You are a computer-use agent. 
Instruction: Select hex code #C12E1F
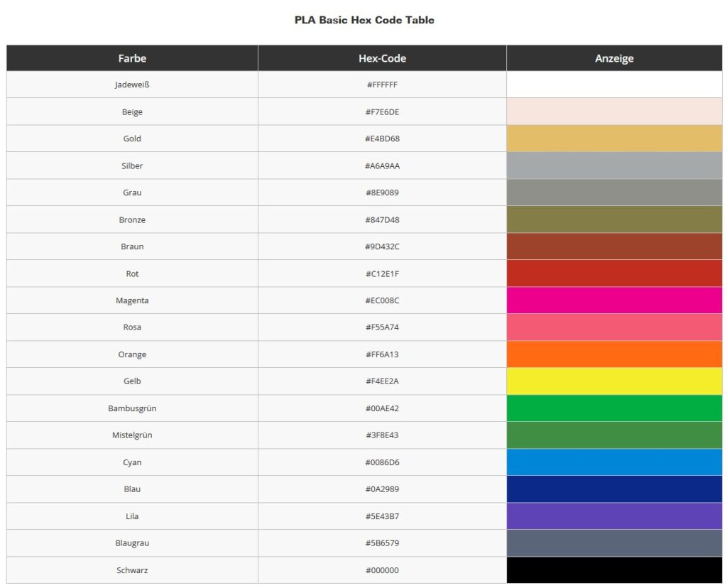(x=382, y=273)
